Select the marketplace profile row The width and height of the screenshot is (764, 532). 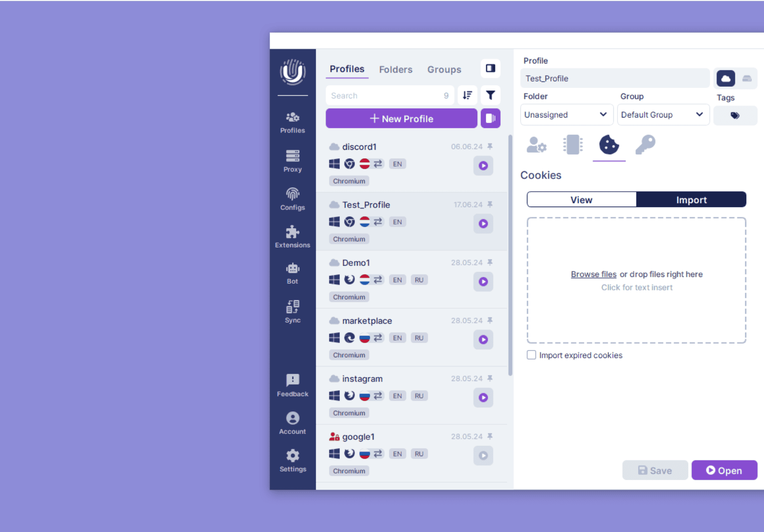tap(411, 337)
